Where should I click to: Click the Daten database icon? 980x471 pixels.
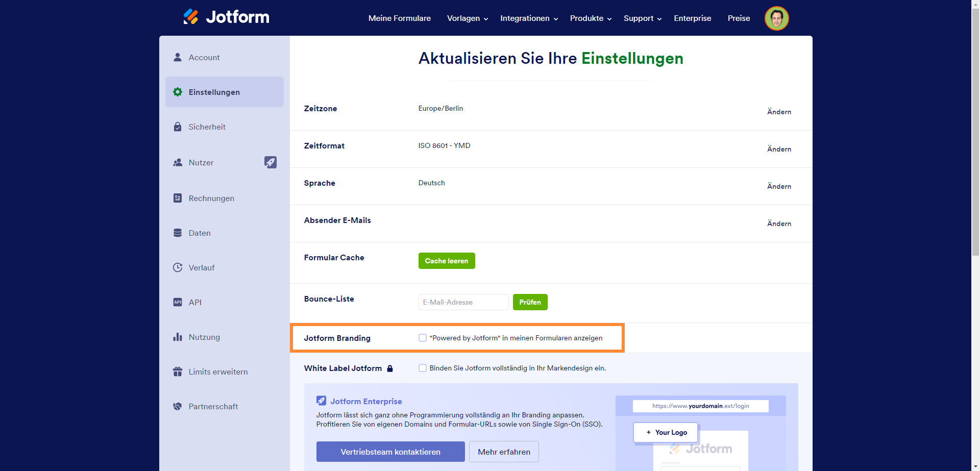pyautogui.click(x=178, y=233)
